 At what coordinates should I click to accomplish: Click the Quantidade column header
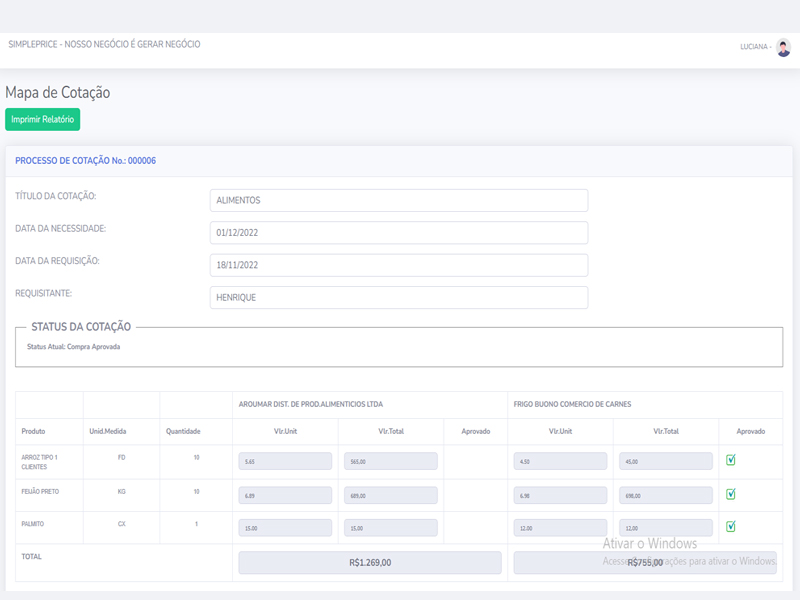pyautogui.click(x=183, y=431)
